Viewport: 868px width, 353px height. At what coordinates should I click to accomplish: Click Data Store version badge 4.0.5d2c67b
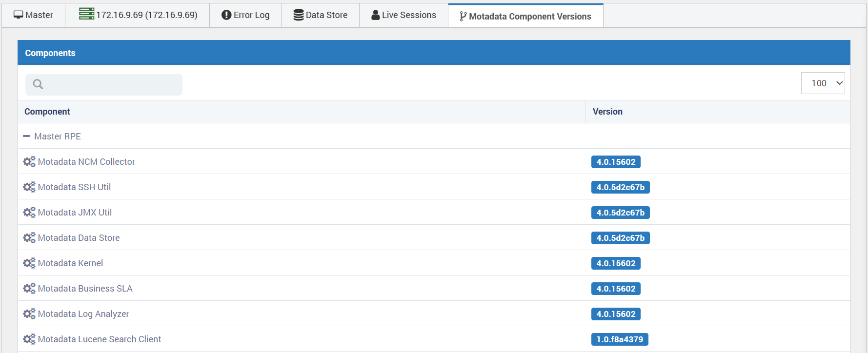click(x=620, y=238)
